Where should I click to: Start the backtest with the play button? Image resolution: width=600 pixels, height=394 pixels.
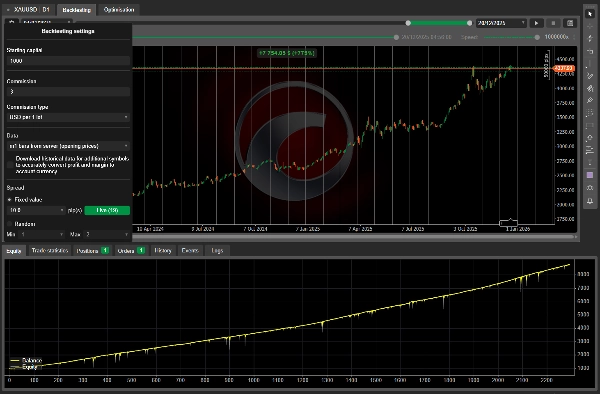point(536,23)
